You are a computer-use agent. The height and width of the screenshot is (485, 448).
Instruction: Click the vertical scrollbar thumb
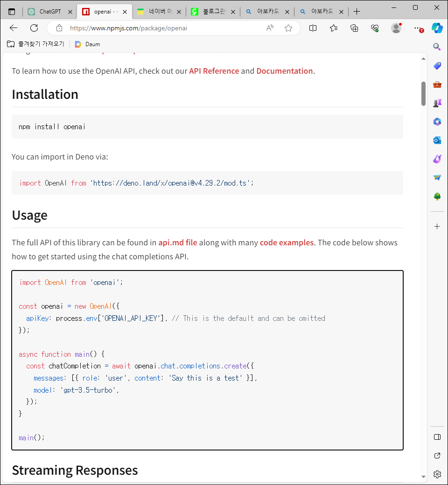coord(423,94)
